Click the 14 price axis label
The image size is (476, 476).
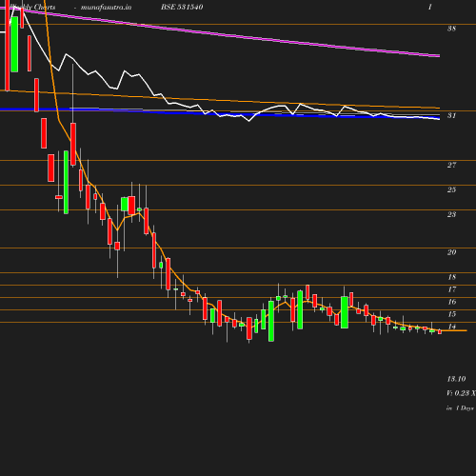[451, 327]
